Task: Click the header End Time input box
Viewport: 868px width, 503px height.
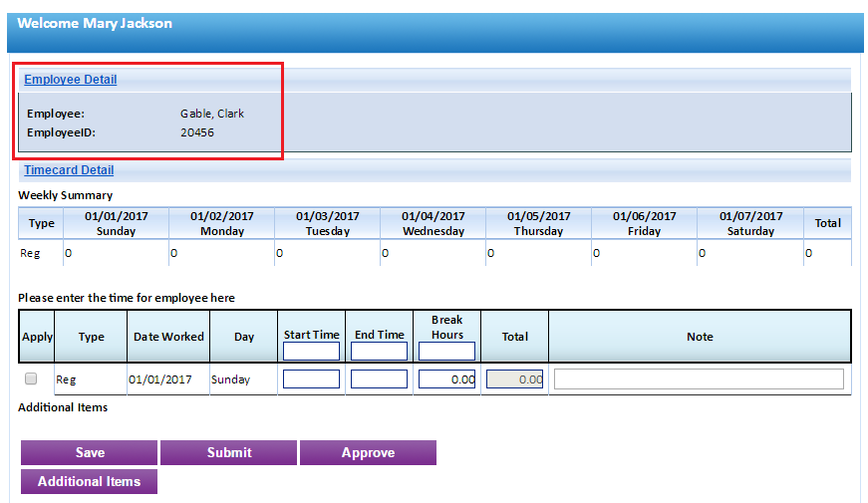Action: [x=380, y=351]
